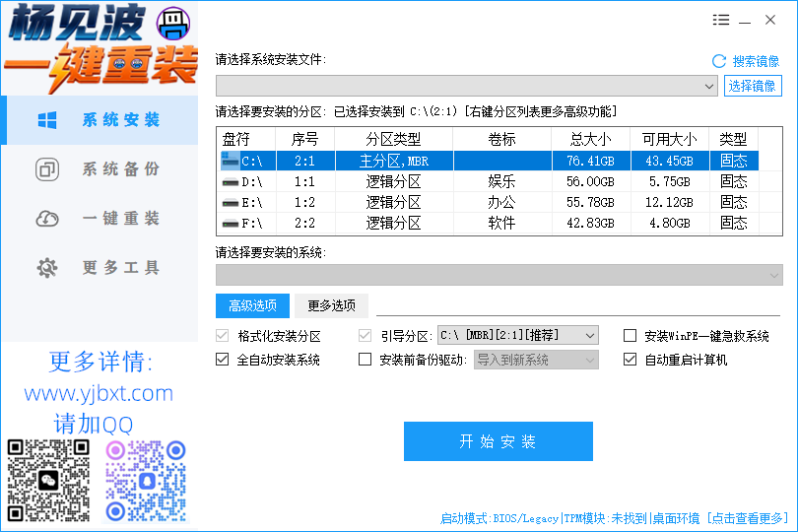Viewport: 798px width, 532px height.
Task: Click the 序号 column header
Action: pyautogui.click(x=304, y=139)
